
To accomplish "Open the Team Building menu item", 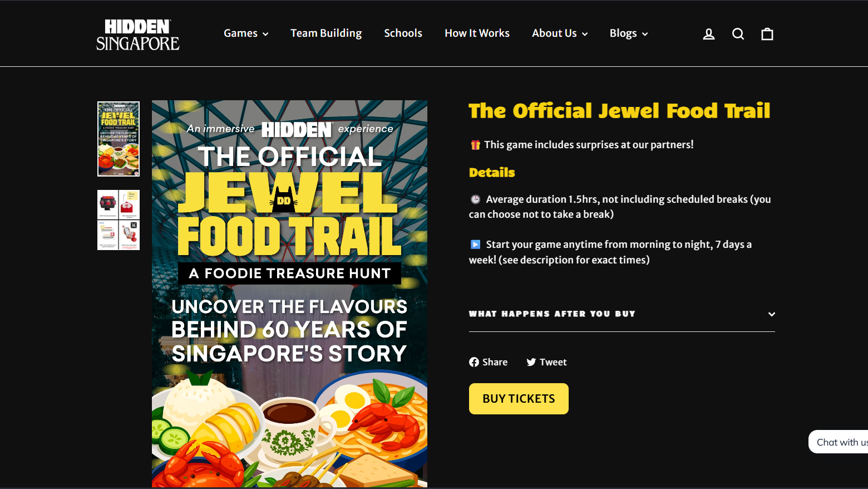I will point(326,33).
